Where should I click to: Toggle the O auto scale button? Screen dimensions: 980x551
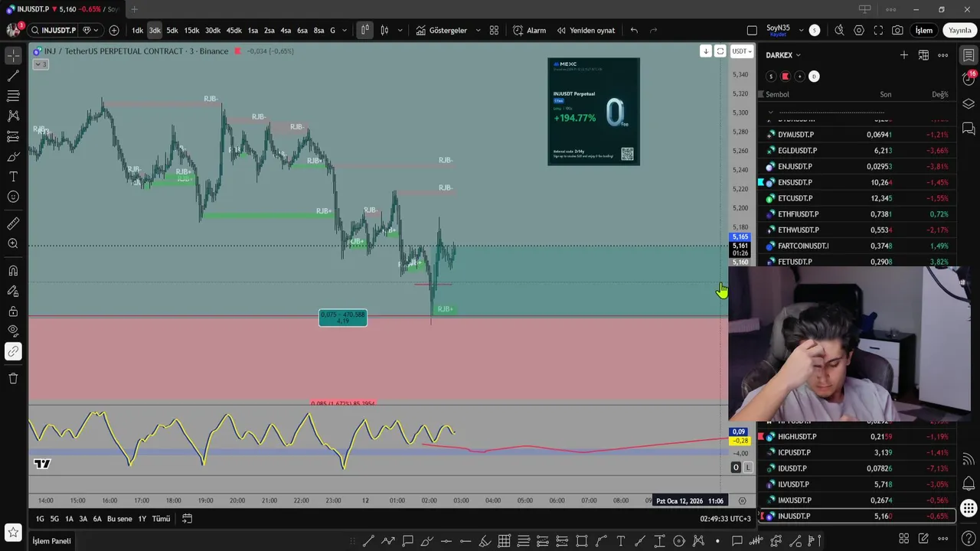[x=736, y=468]
